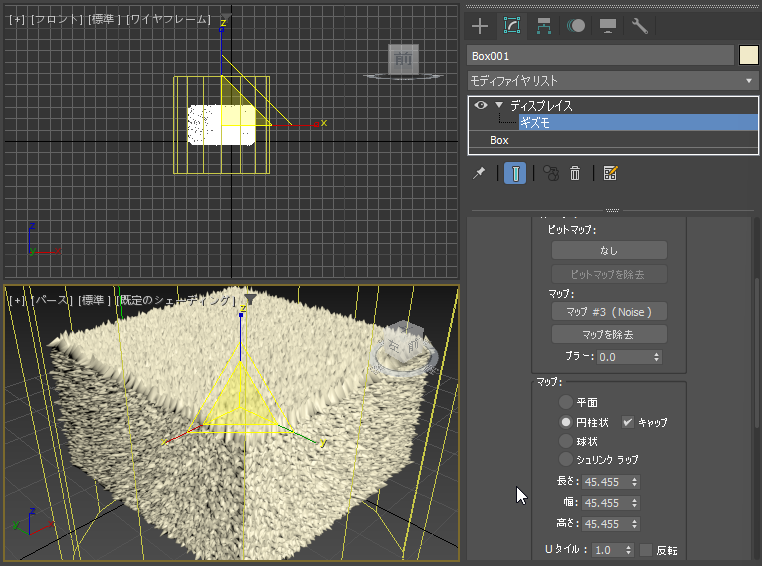Click the Box001 object name field
762x566 pixels.
pos(600,56)
